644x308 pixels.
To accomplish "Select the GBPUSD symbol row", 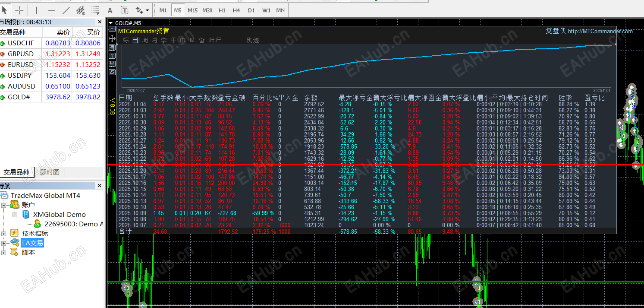I will [51, 54].
